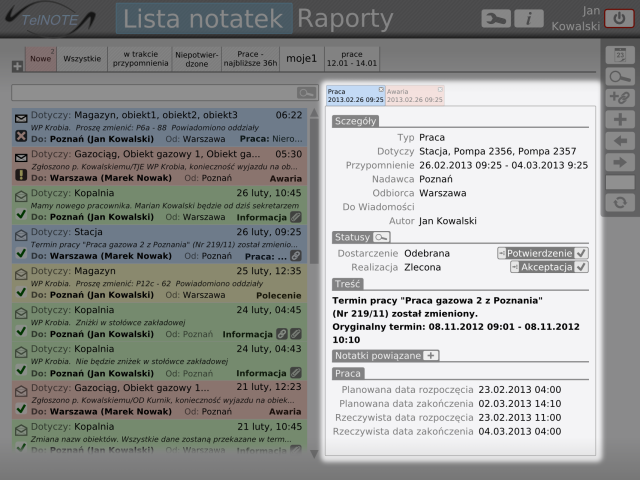640x480 pixels.
Task: Click the power logout button
Action: click(619, 19)
